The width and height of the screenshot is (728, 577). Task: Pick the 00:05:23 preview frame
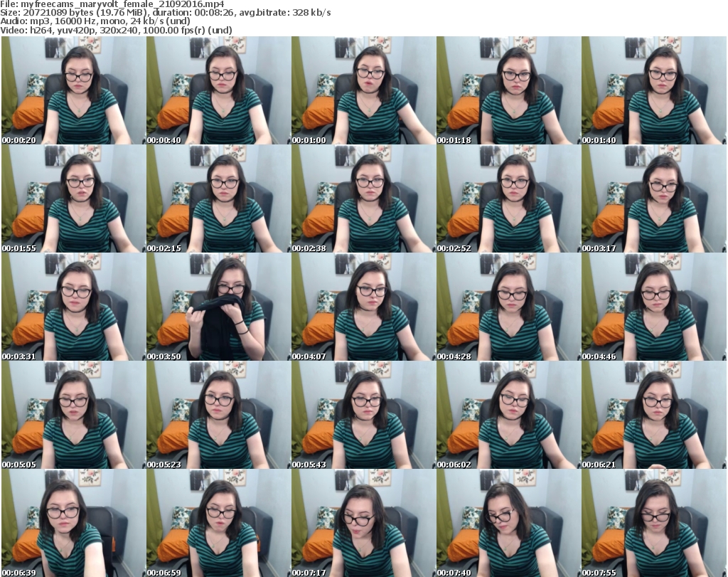[x=219, y=415]
